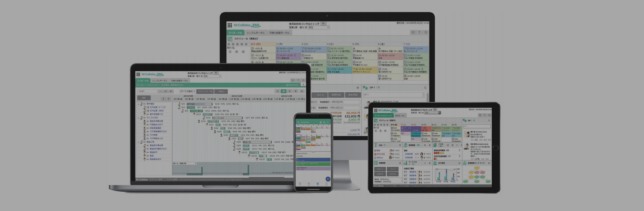Click the help question mark on the laptop
The width and height of the screenshot is (644, 211).
pos(298,80)
